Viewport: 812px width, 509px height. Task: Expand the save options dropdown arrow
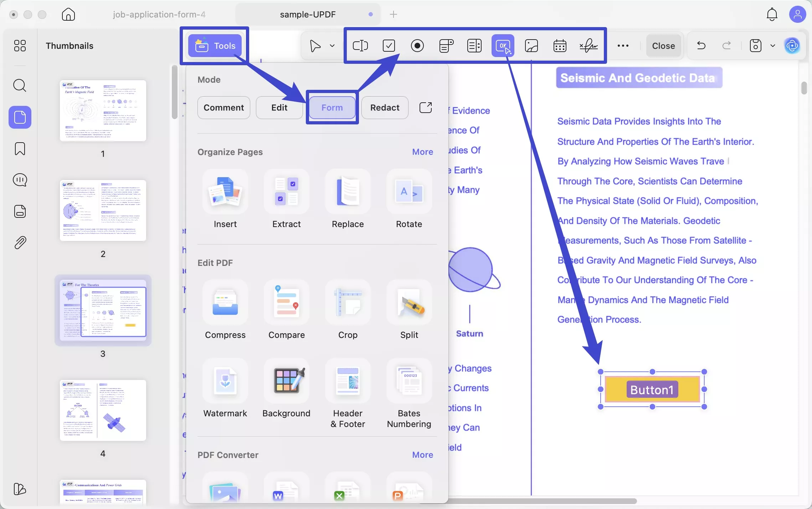pos(773,46)
